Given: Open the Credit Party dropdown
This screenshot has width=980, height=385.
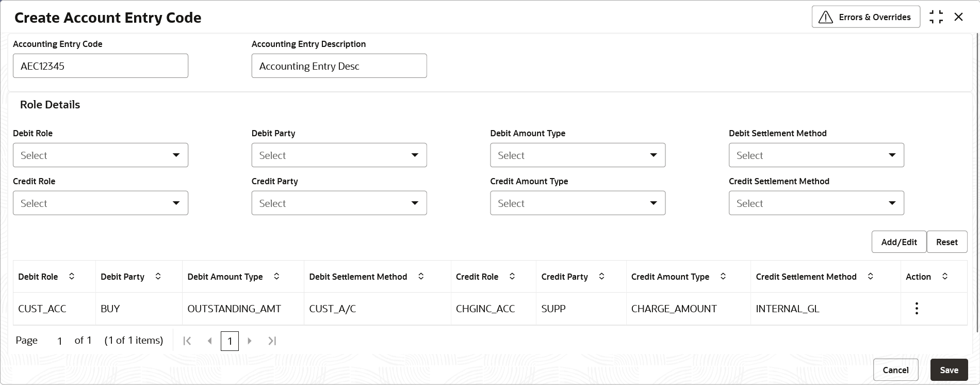Looking at the screenshot, I should (339, 203).
